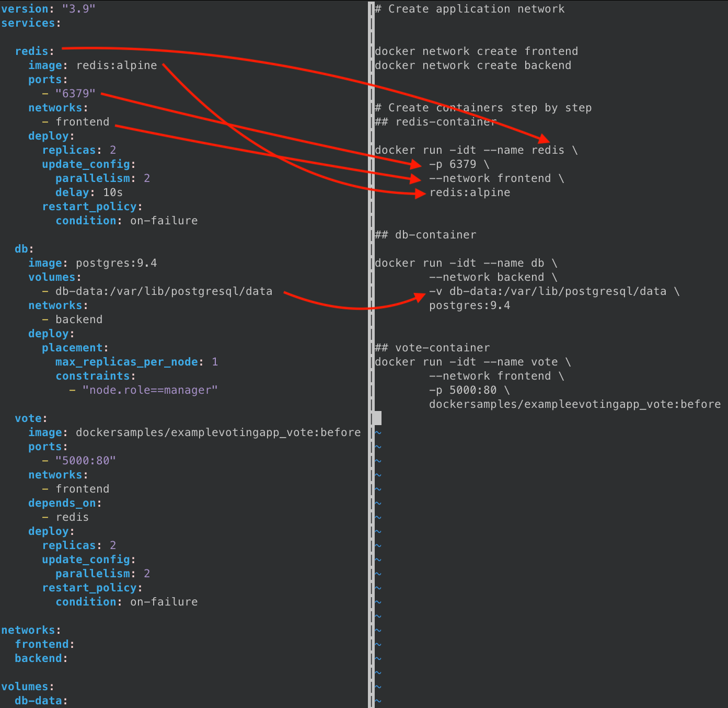
Task: Click the version "3.9" line
Action: [48, 9]
